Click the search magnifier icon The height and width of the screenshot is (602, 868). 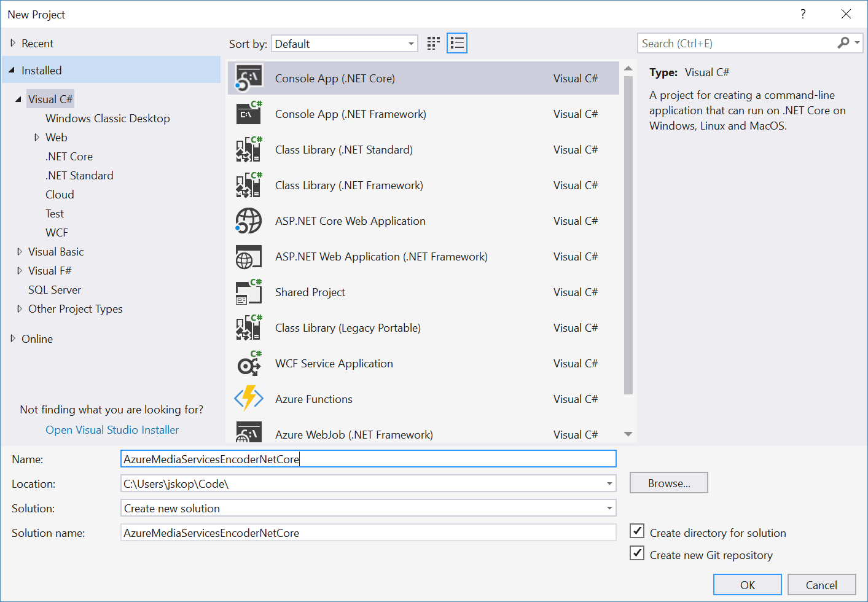[x=843, y=42]
